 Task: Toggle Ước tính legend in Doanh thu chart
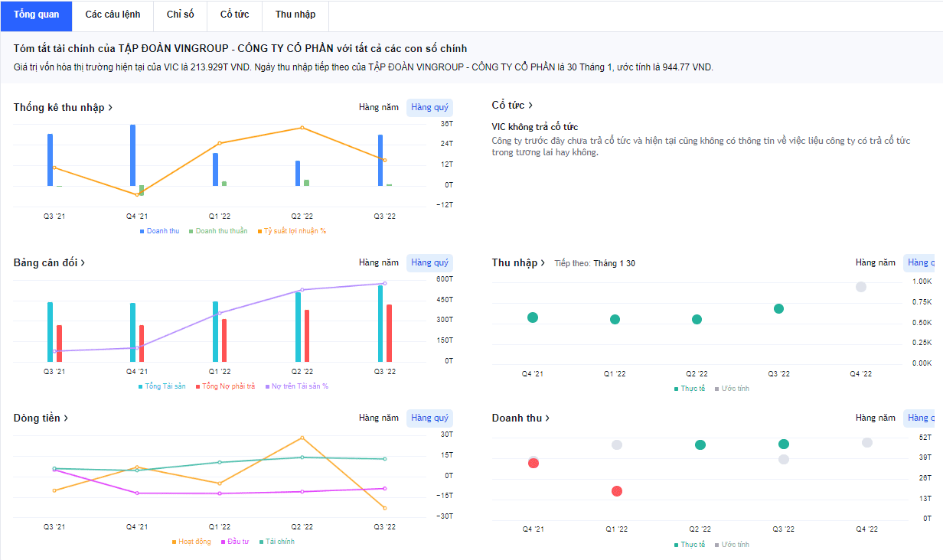click(732, 545)
